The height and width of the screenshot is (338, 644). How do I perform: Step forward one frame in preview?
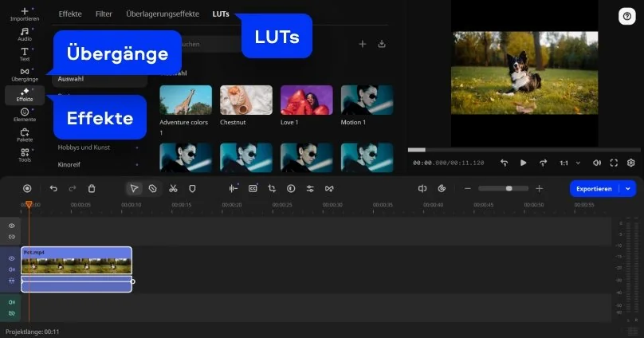(543, 163)
